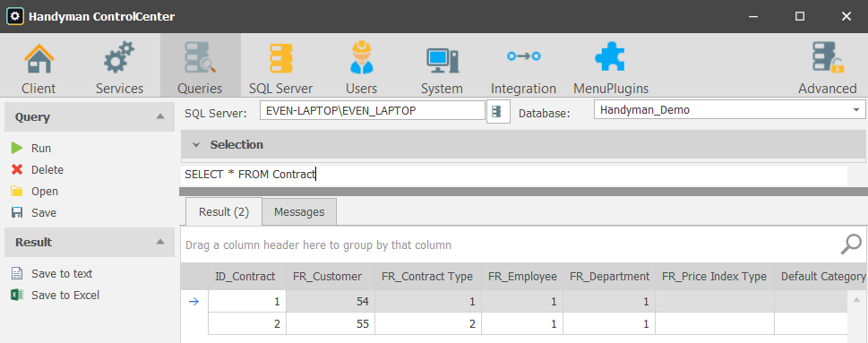The width and height of the screenshot is (868, 343).
Task: Click the results scrollbar up arrow
Action: click(856, 299)
